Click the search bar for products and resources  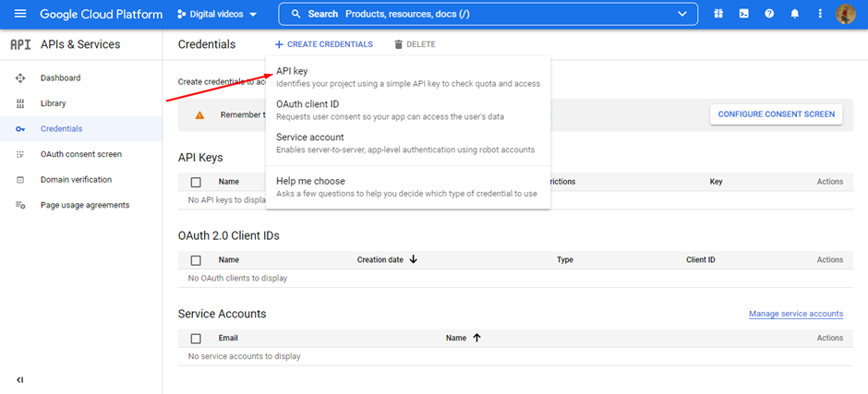point(488,14)
